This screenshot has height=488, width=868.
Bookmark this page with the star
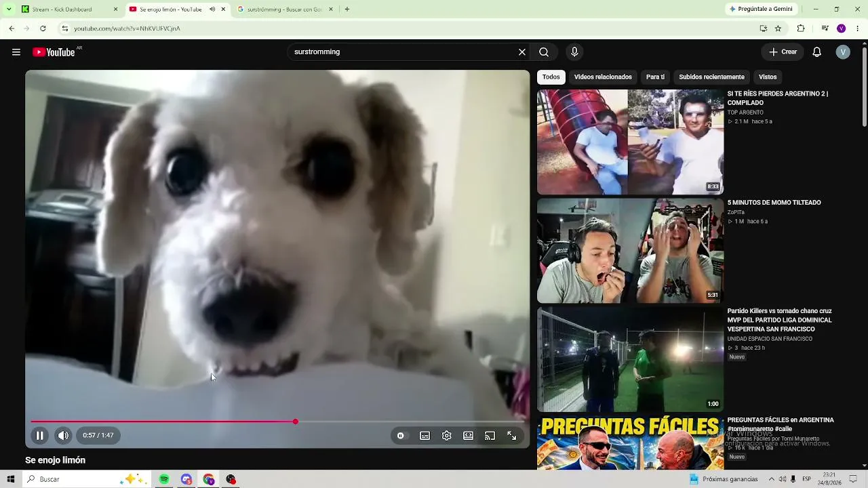pyautogui.click(x=778, y=28)
